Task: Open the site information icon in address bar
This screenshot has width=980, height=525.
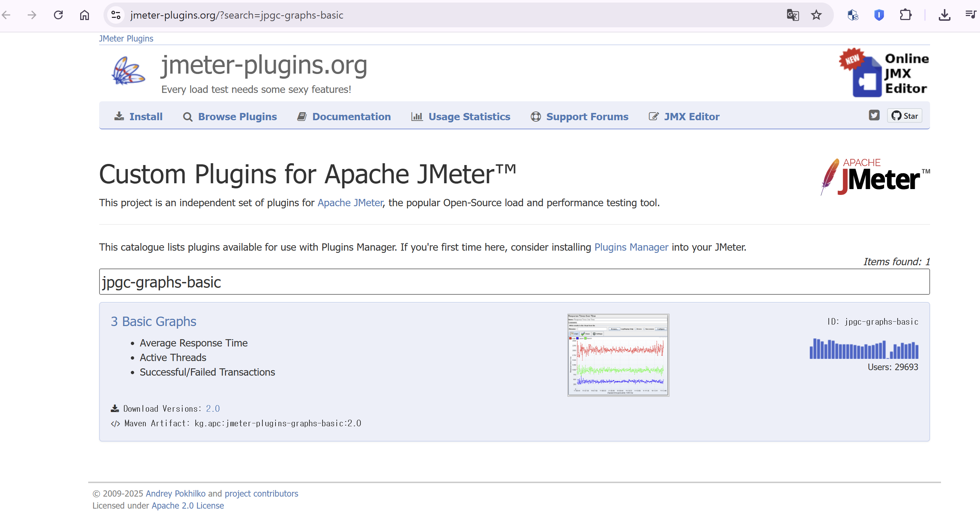Action: tap(116, 15)
